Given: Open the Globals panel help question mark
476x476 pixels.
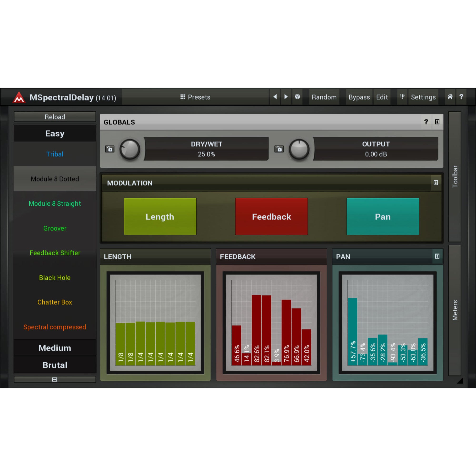Looking at the screenshot, I should click(426, 122).
